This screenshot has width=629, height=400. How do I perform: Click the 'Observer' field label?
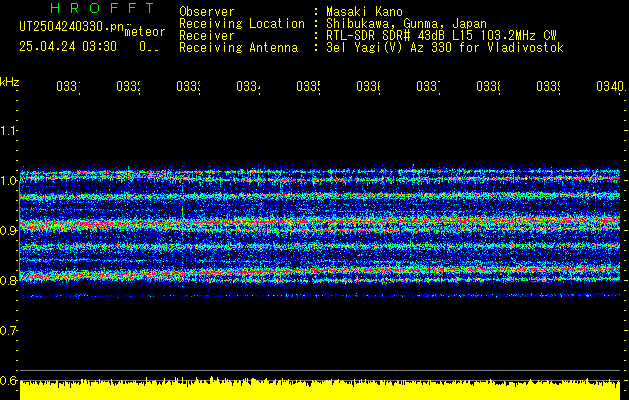pyautogui.click(x=207, y=12)
